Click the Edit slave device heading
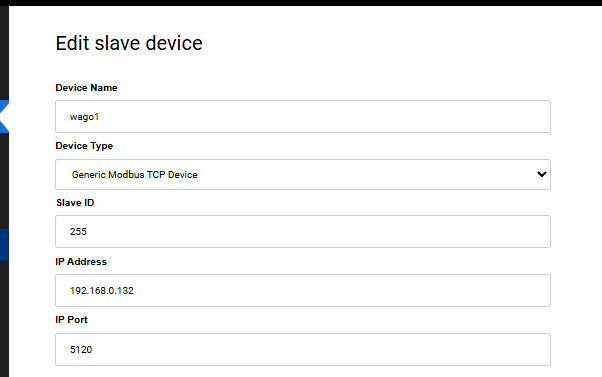The width and height of the screenshot is (602, 377). click(129, 43)
